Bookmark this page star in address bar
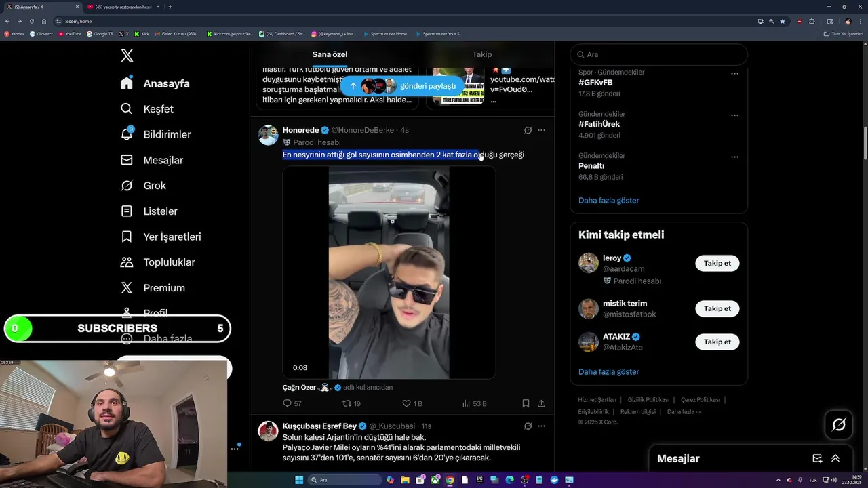 783,21
